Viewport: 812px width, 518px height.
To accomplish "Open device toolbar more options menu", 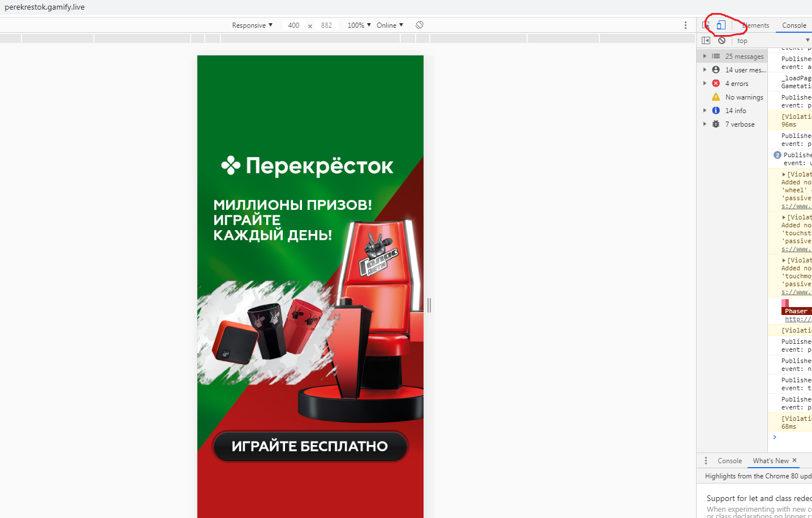I will [x=685, y=25].
